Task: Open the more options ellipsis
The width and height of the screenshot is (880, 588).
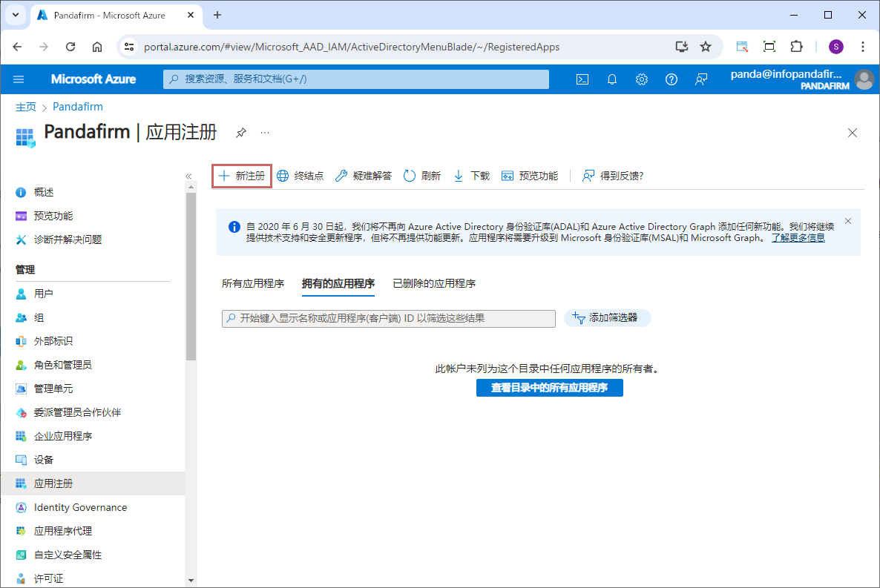Action: coord(265,133)
